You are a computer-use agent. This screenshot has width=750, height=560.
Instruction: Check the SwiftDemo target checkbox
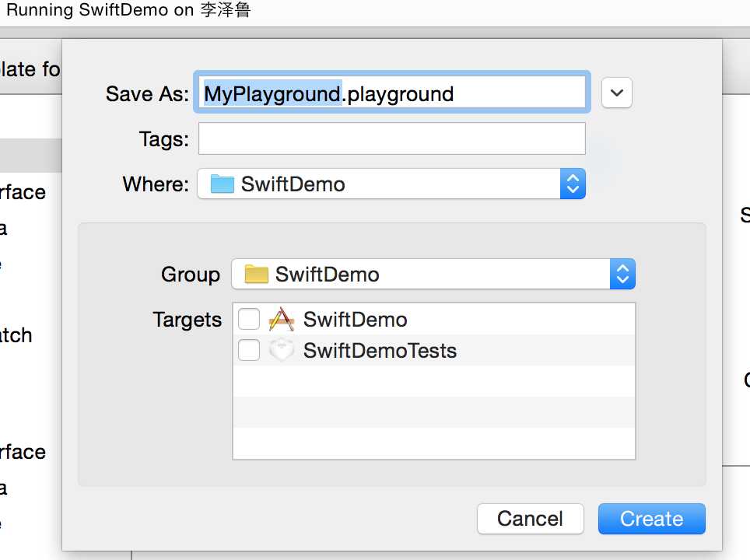(249, 320)
